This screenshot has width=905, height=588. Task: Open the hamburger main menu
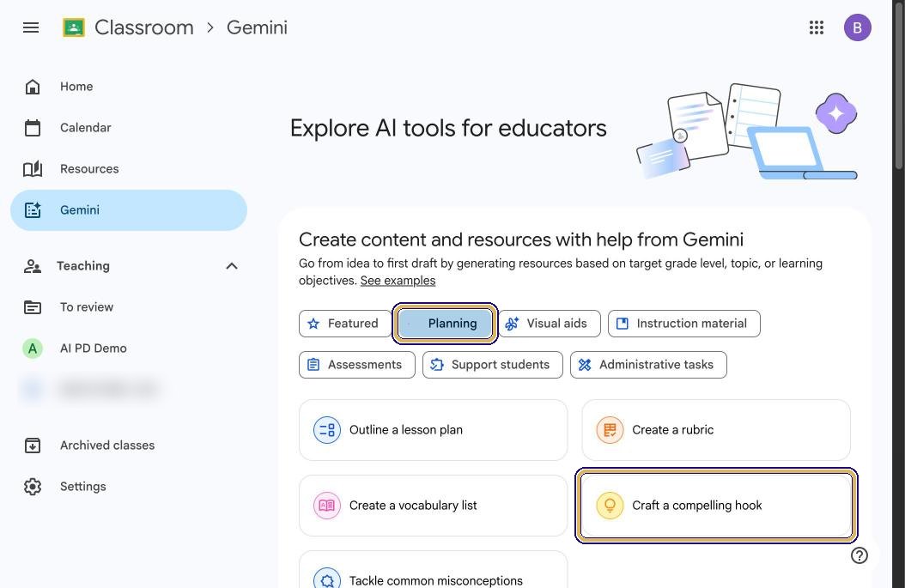coord(31,27)
